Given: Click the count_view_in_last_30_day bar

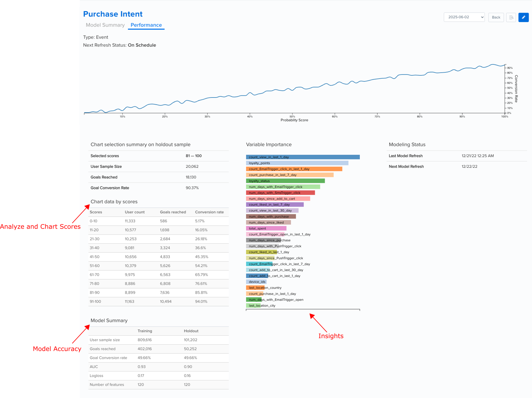Looking at the screenshot, I should [x=272, y=211].
